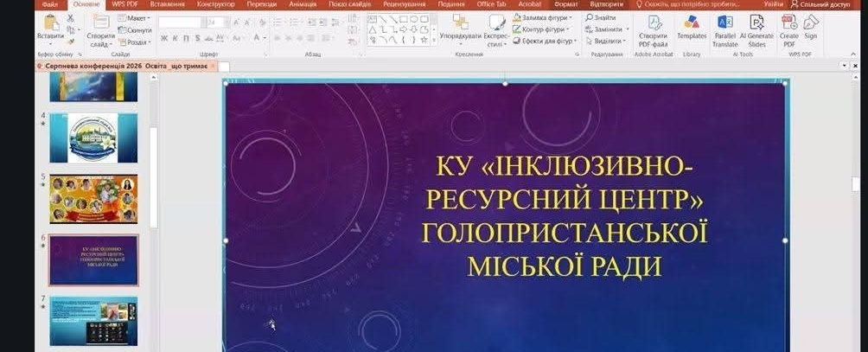
Task: Switch to the Формат ribbon tab
Action: click(565, 4)
